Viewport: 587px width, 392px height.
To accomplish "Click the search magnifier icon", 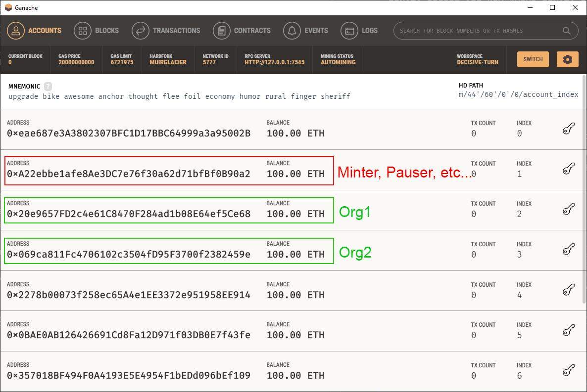I will pos(566,31).
